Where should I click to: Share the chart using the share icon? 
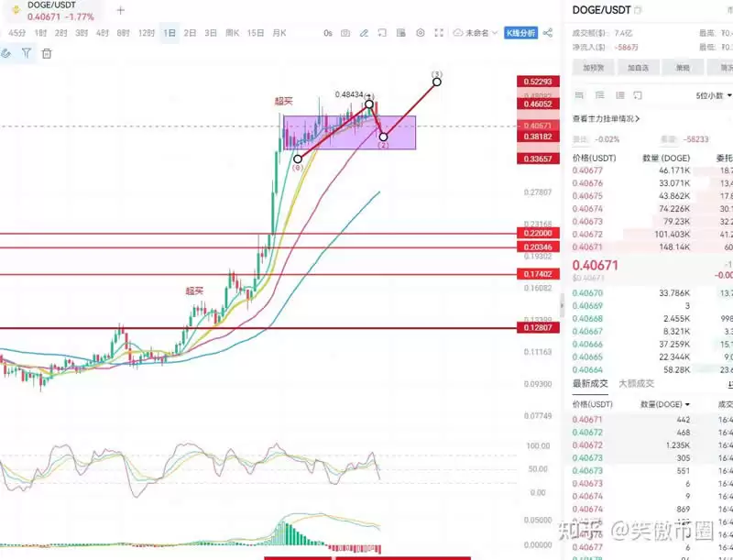tap(548, 32)
